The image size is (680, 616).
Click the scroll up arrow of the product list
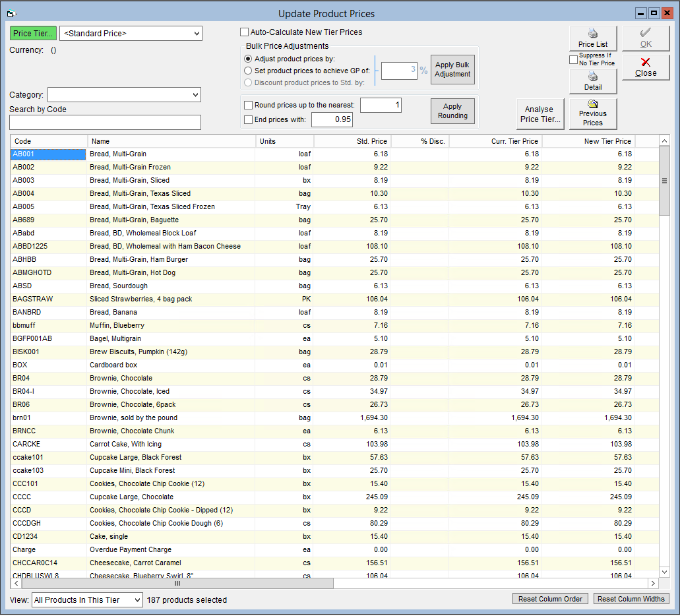(x=664, y=141)
